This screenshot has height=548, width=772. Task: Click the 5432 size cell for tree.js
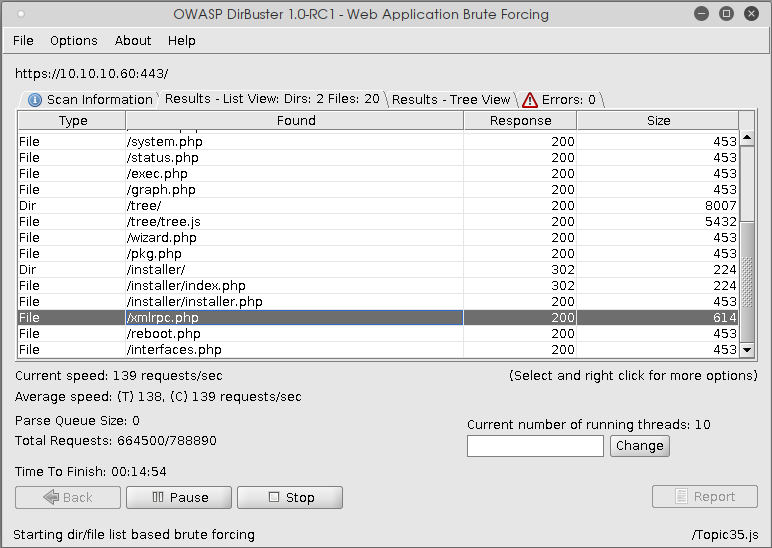pyautogui.click(x=658, y=222)
